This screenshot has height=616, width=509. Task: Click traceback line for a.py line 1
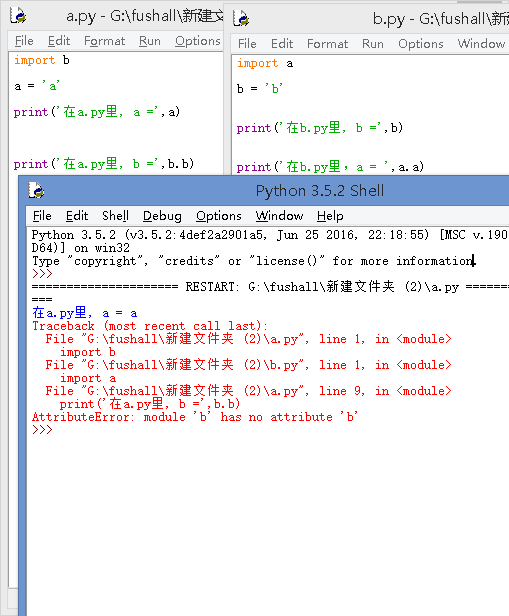click(249, 339)
